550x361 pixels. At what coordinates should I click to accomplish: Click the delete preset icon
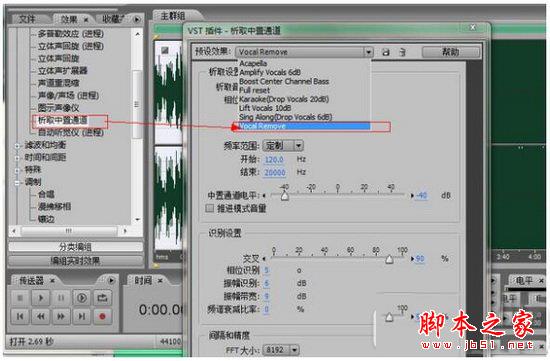pyautogui.click(x=402, y=52)
